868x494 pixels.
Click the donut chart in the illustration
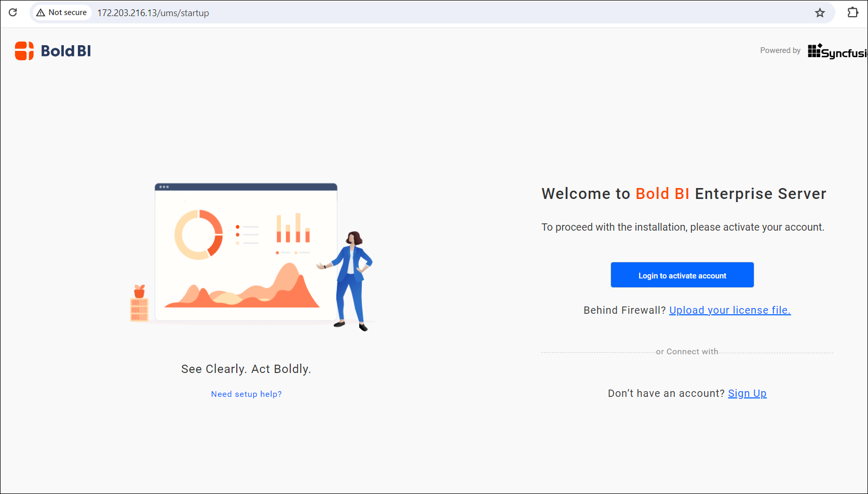(x=198, y=235)
